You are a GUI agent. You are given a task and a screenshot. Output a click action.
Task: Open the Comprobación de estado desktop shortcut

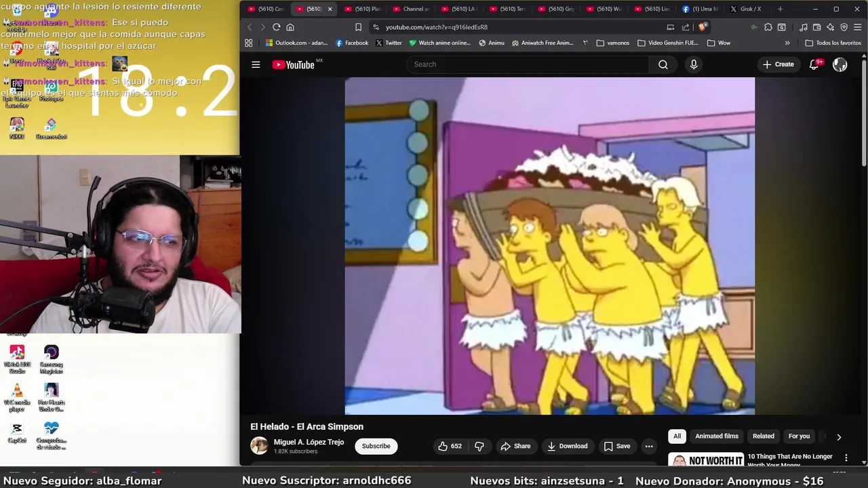pos(51,435)
